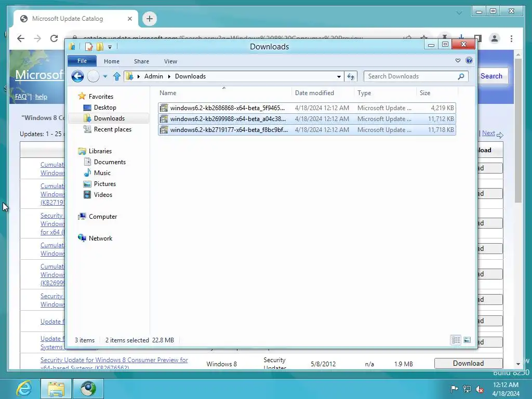Select Computer in navigation pane
532x399 pixels.
(103, 217)
